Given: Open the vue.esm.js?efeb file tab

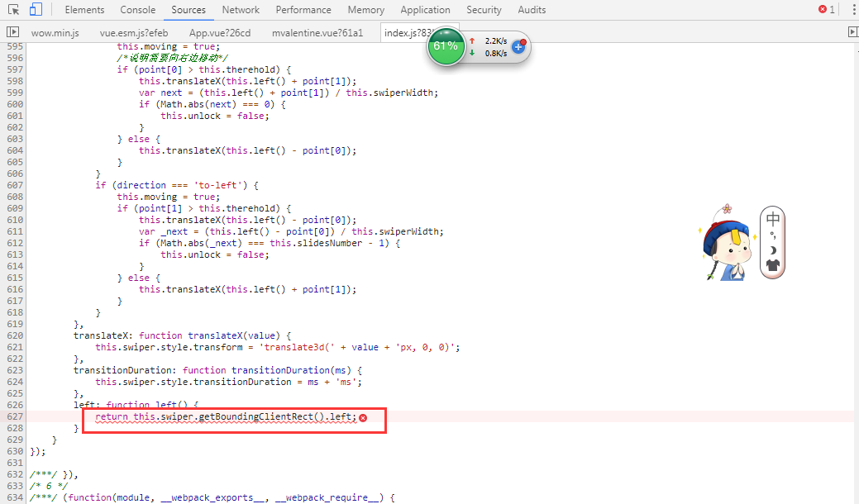Looking at the screenshot, I should (x=134, y=33).
